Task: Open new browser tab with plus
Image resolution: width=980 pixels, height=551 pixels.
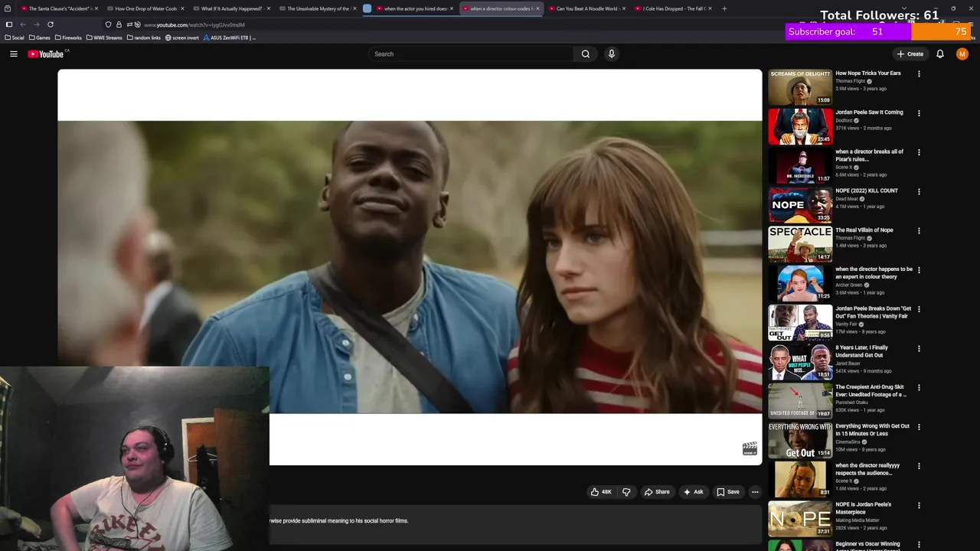Action: click(724, 8)
